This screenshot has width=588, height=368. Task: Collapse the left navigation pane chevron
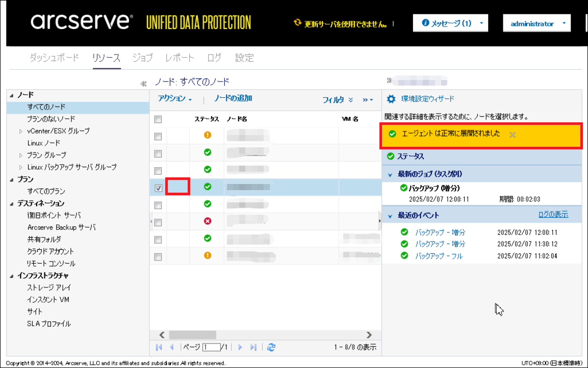143,84
